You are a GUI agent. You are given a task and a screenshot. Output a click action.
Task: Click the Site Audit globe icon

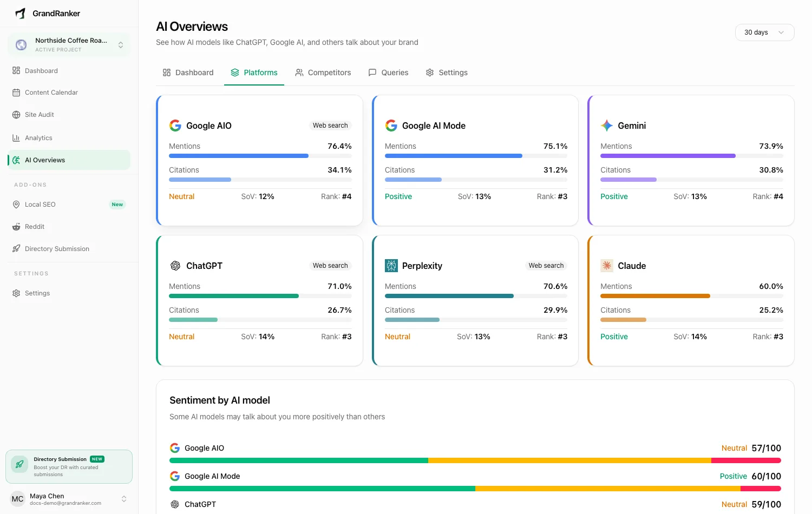coord(16,115)
